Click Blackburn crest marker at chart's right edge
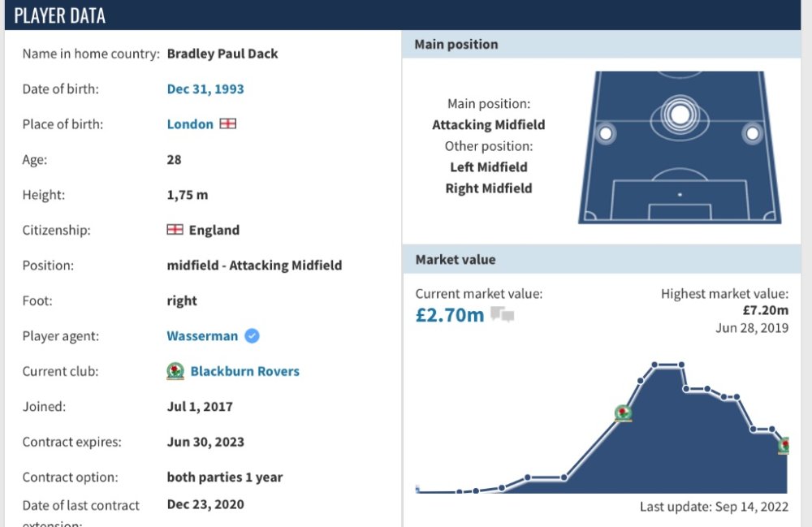The height and width of the screenshot is (527, 812). pos(784,445)
